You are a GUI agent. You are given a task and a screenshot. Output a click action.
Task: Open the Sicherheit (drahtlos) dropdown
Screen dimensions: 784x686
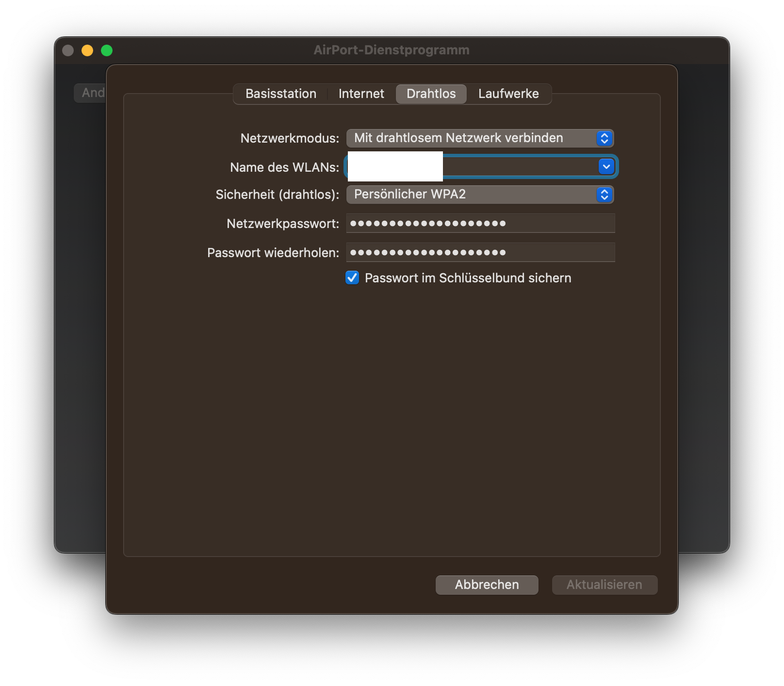[480, 195]
